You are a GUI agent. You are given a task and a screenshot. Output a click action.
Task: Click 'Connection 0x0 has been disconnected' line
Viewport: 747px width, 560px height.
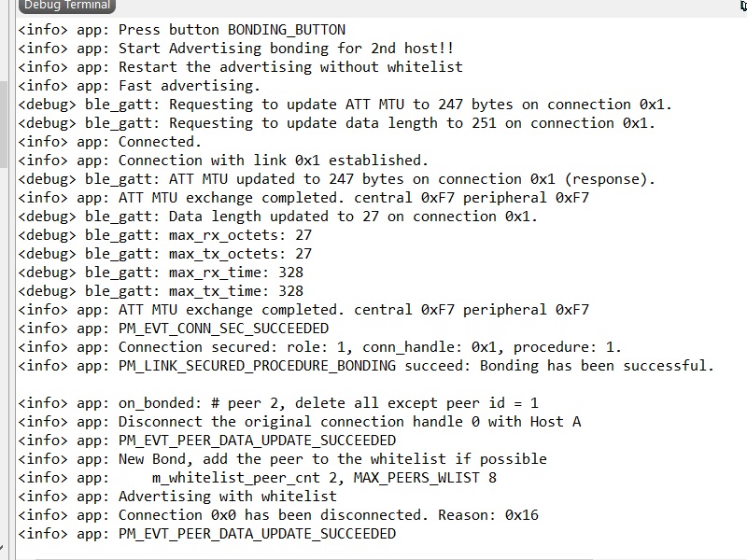278,515
